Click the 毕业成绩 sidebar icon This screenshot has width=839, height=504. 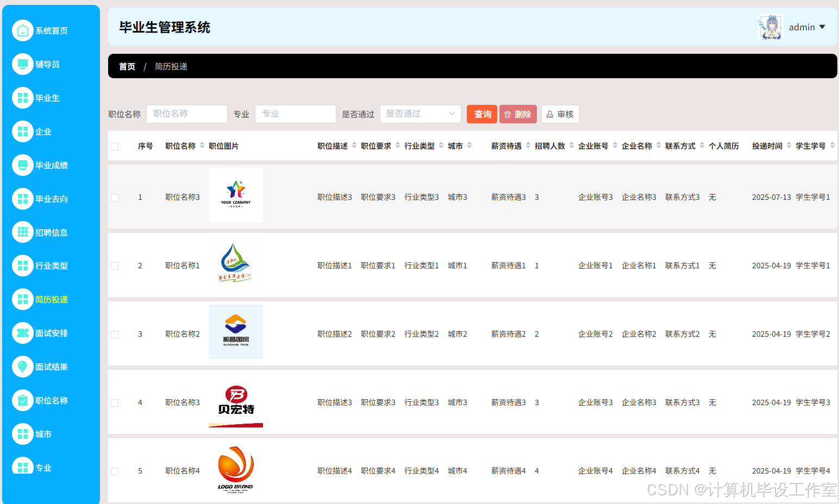click(x=23, y=165)
